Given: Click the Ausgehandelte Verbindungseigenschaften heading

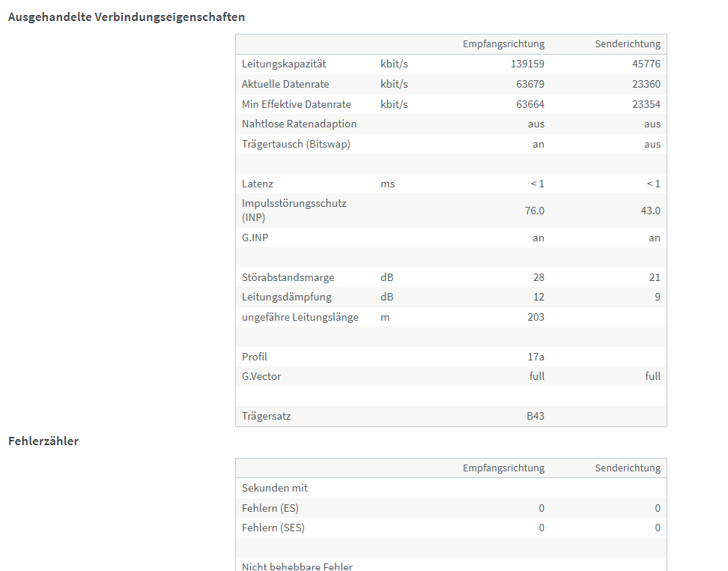Looking at the screenshot, I should pos(126,16).
